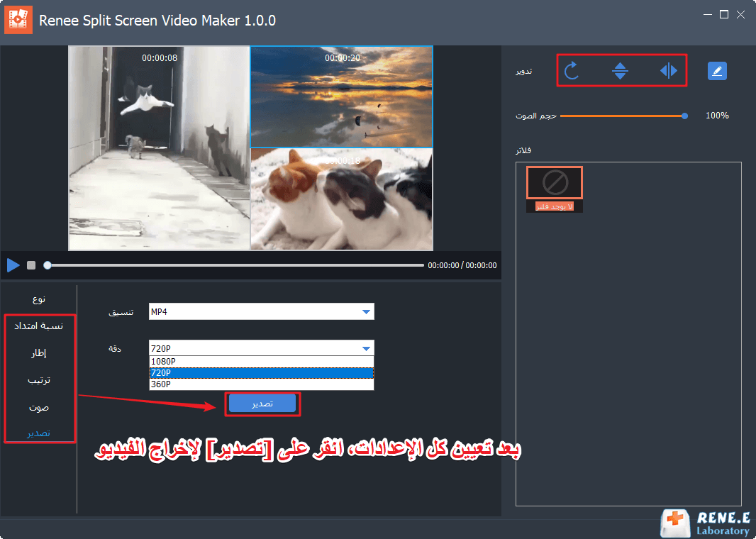
Task: Adjust the volume slider handle
Action: 684,116
